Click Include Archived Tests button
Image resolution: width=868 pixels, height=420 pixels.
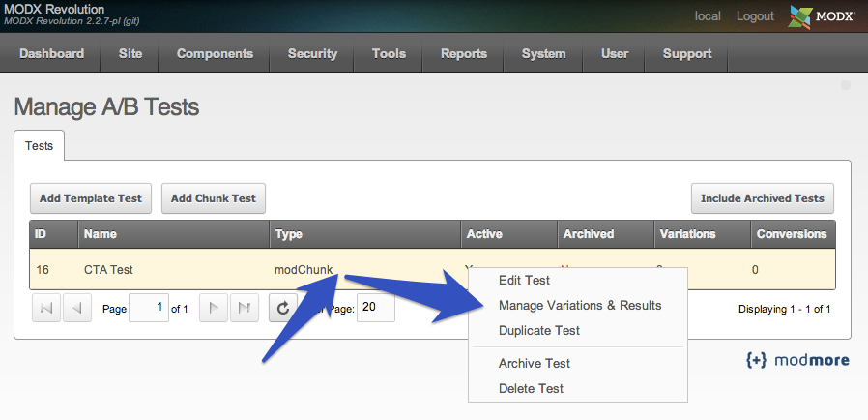(763, 198)
